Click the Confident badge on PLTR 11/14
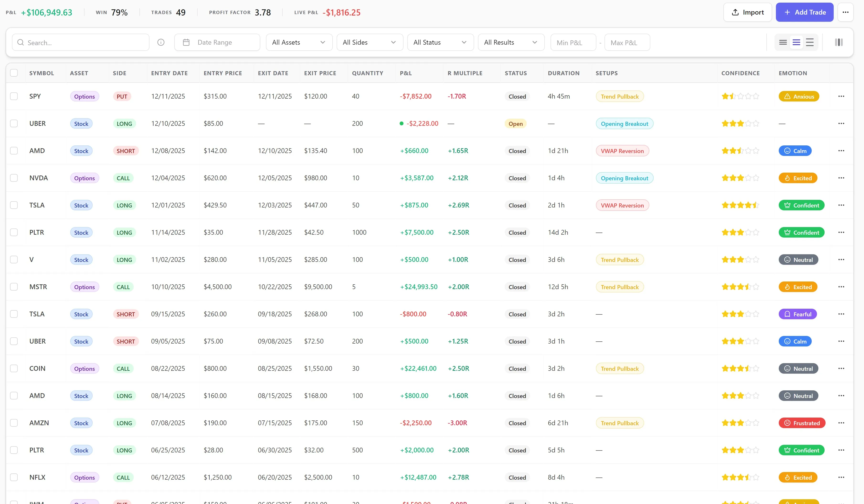Image resolution: width=864 pixels, height=504 pixels. click(801, 233)
